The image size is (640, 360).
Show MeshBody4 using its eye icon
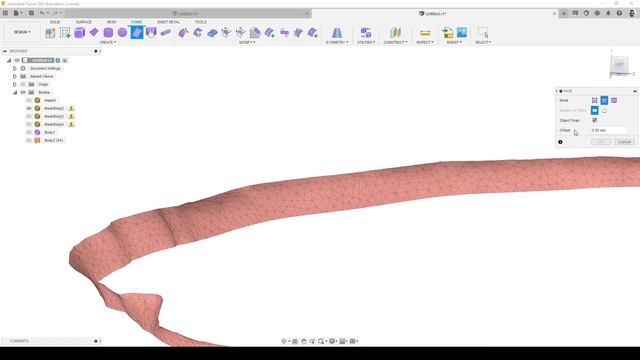point(29,124)
